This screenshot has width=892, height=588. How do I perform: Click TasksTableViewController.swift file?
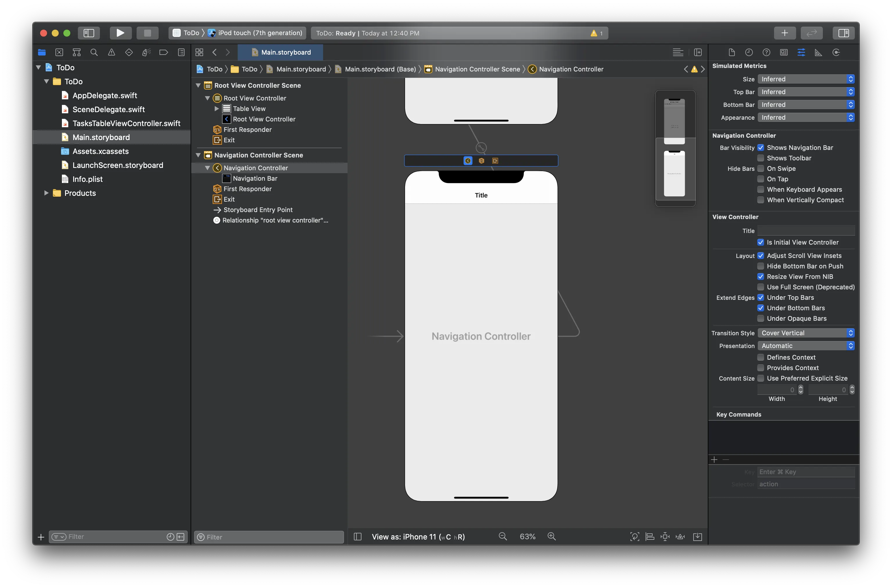point(126,123)
